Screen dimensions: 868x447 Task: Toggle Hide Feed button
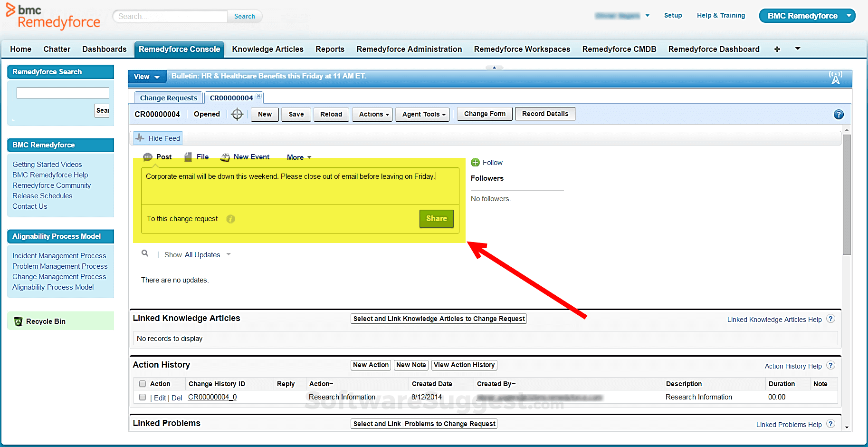coord(158,138)
